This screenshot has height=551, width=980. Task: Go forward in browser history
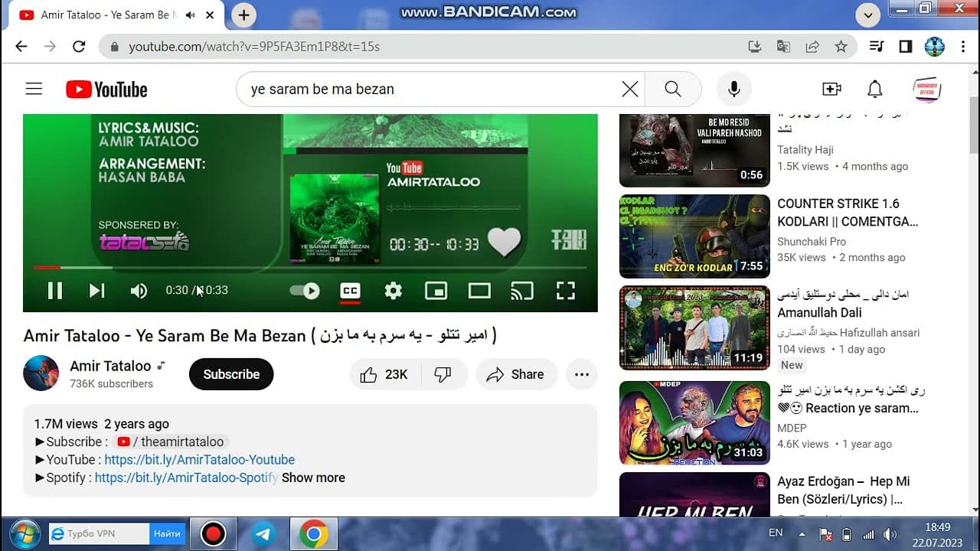click(x=50, y=47)
